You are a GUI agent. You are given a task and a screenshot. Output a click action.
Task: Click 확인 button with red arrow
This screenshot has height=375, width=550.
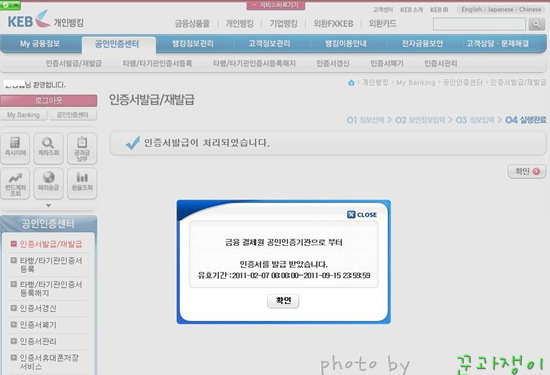527,171
